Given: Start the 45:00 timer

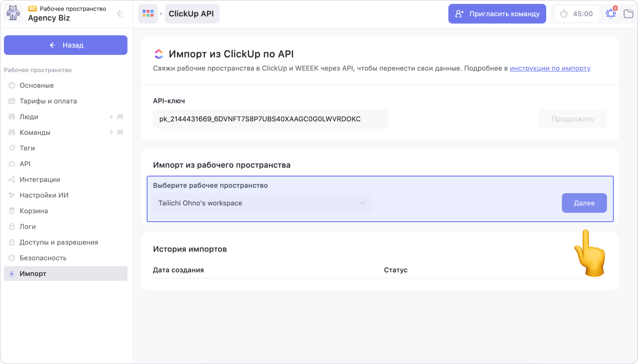Looking at the screenshot, I should click(x=577, y=14).
